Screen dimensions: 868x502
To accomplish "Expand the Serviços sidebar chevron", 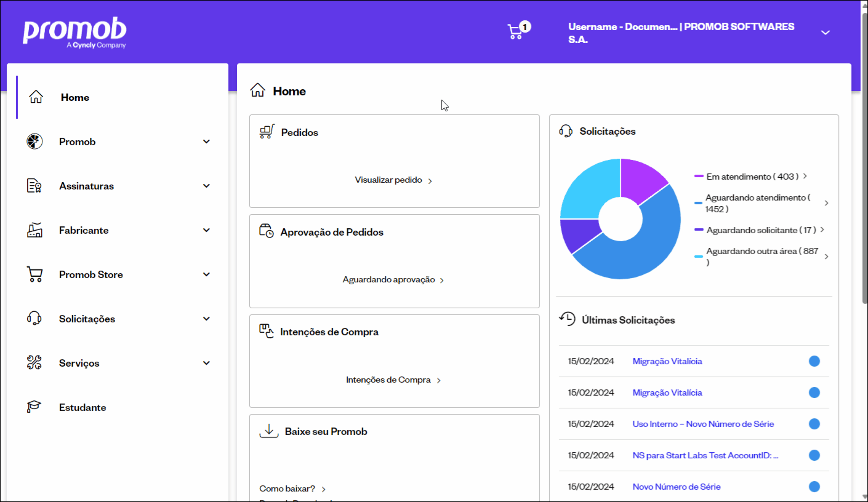I will (x=206, y=363).
